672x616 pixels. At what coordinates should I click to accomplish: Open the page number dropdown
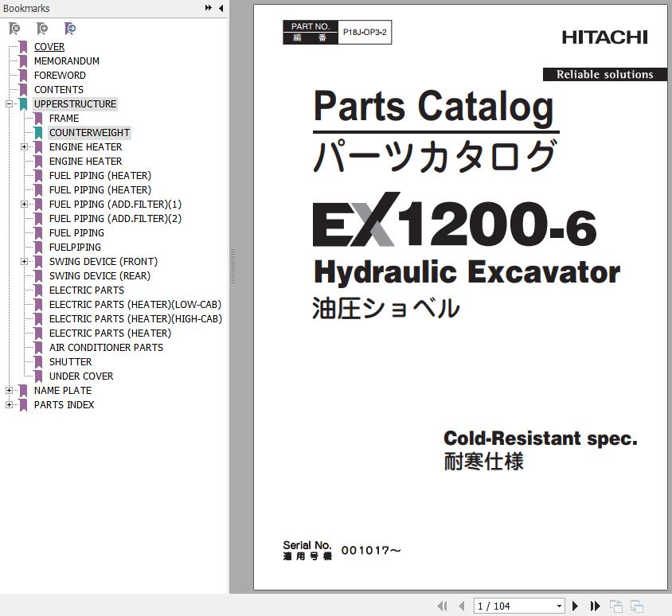click(x=559, y=606)
